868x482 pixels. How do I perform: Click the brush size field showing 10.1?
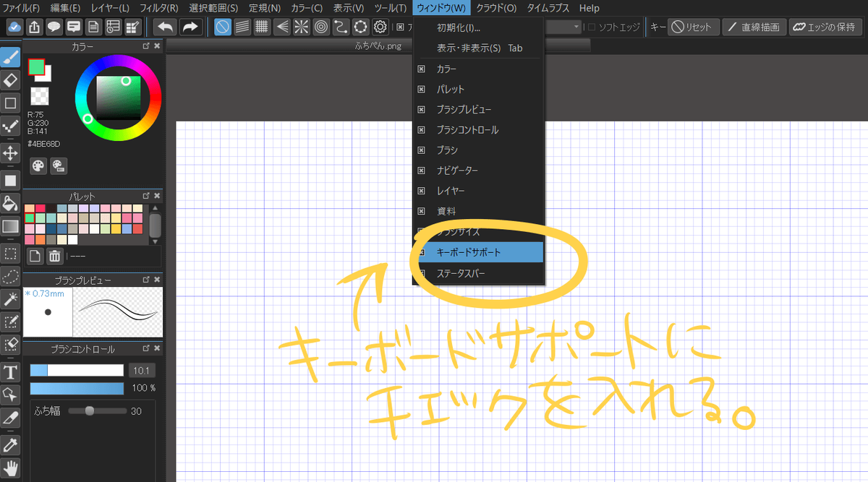coord(142,370)
